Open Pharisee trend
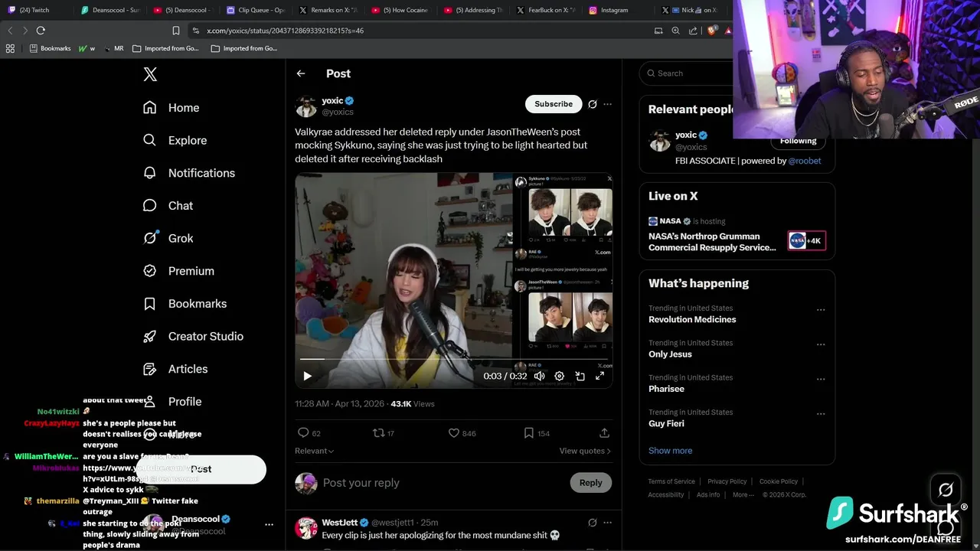 [666, 389]
